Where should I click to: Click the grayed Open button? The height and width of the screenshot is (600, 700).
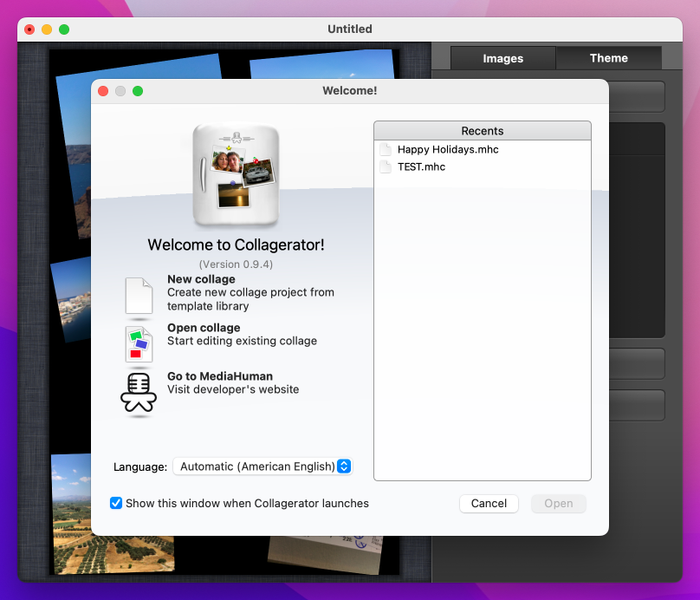[x=559, y=504]
